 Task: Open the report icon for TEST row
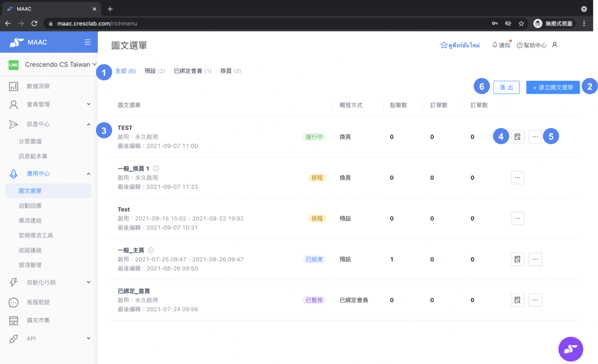pos(517,137)
